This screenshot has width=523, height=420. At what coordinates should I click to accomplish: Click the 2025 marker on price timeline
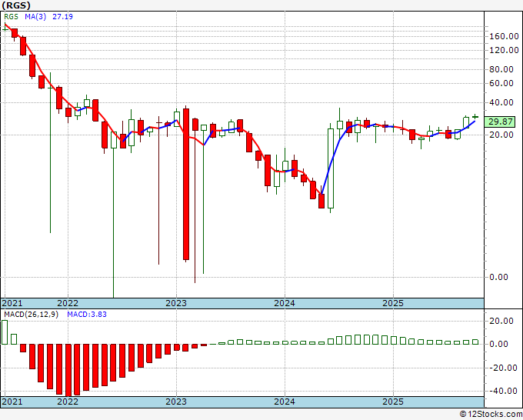tap(393, 303)
